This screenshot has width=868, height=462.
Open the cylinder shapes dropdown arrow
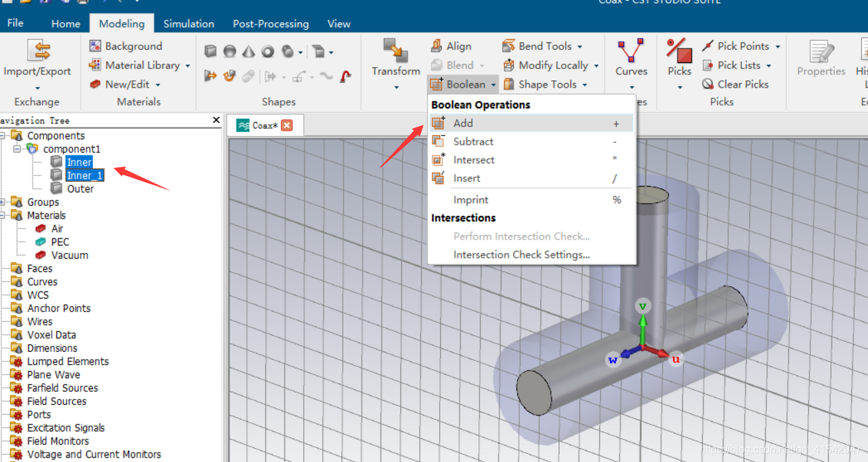(x=300, y=52)
